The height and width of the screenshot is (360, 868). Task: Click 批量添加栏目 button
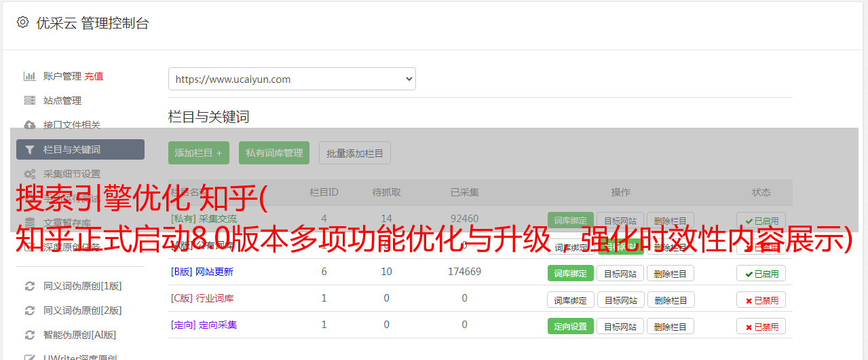click(355, 153)
